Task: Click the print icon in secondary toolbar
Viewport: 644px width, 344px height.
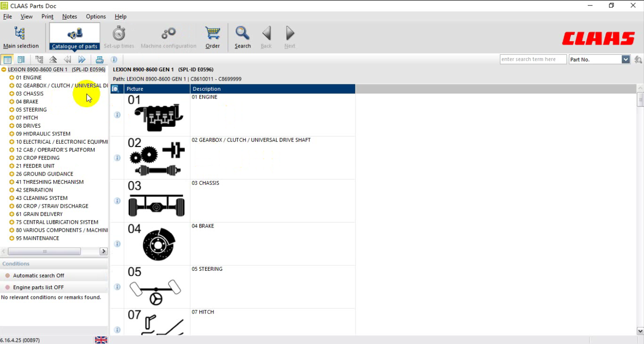Action: [x=99, y=60]
